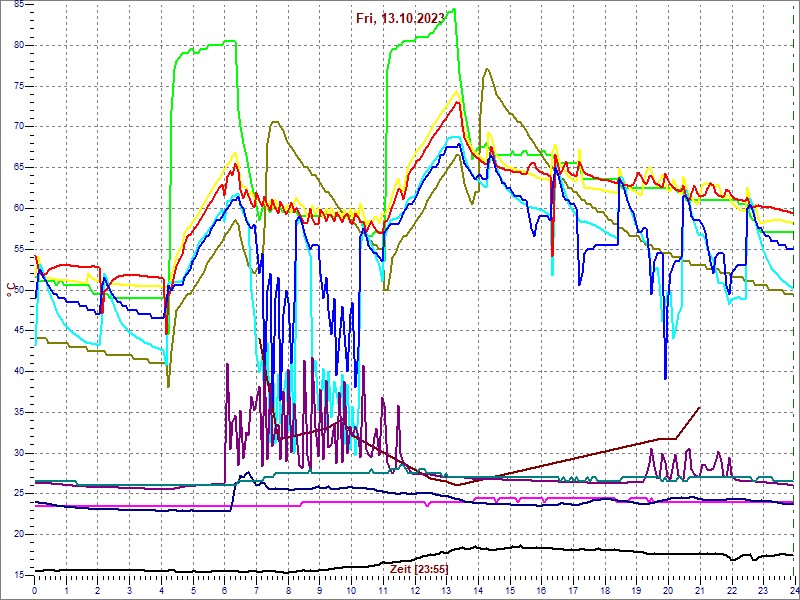This screenshot has width=800, height=600.
Task: Click hour 24 on the time axis
Action: tap(794, 590)
